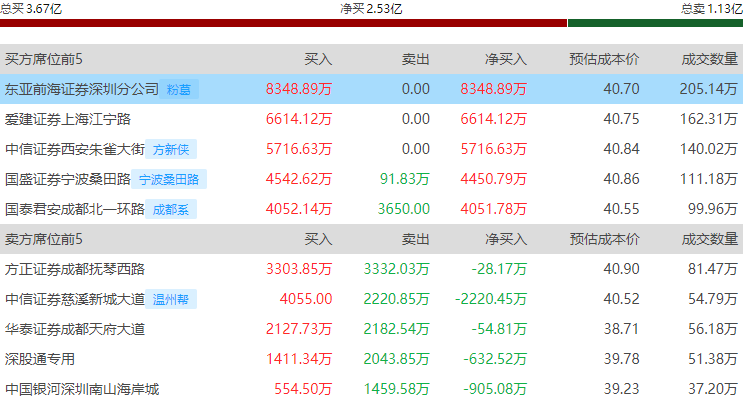This screenshot has width=743, height=400.
Task: Click buy amount 8348.89万 in first row
Action: pyautogui.click(x=299, y=89)
